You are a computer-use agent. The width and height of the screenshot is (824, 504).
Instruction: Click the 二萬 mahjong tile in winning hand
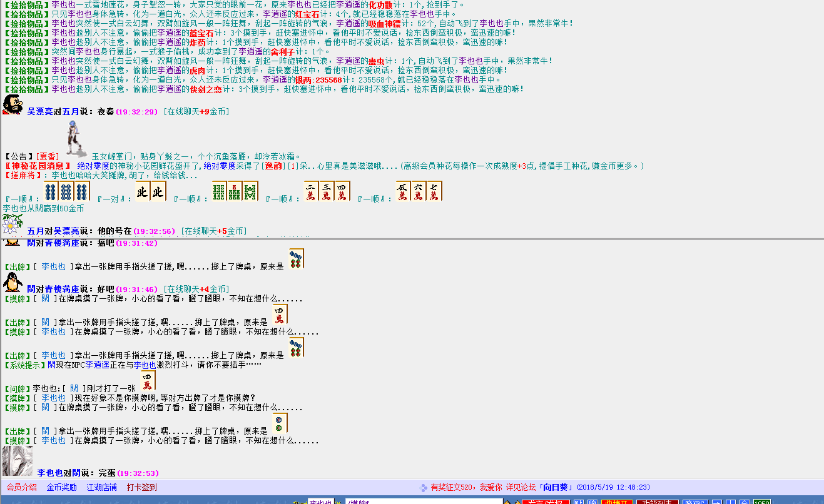click(x=311, y=191)
